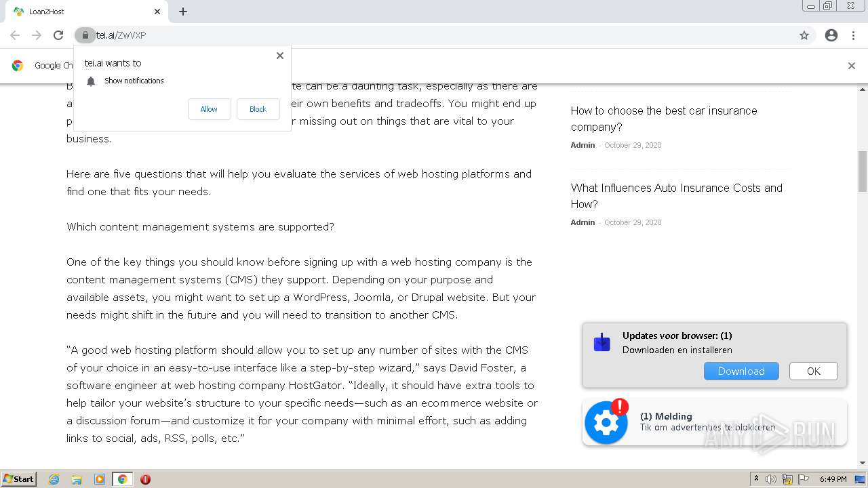The width and height of the screenshot is (868, 488).
Task: Click the scrollbar down arrow
Action: tap(863, 463)
